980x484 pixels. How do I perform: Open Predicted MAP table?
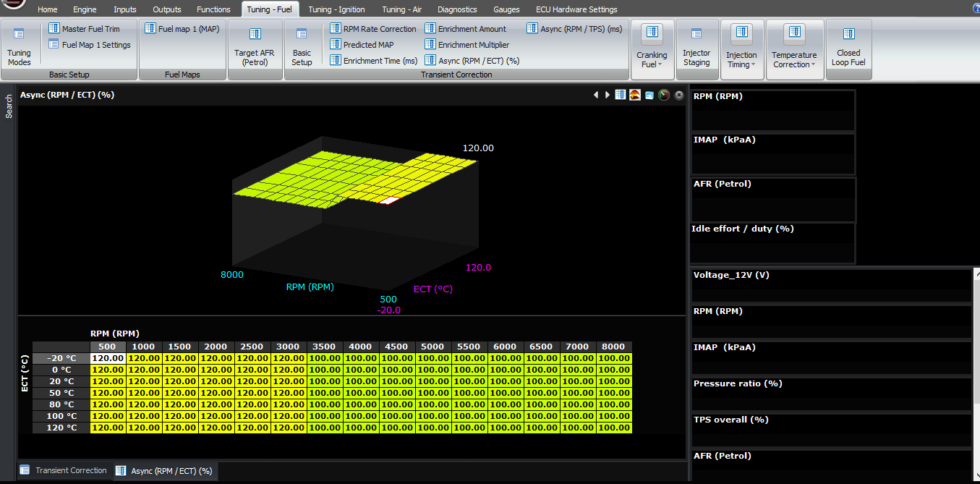[362, 45]
